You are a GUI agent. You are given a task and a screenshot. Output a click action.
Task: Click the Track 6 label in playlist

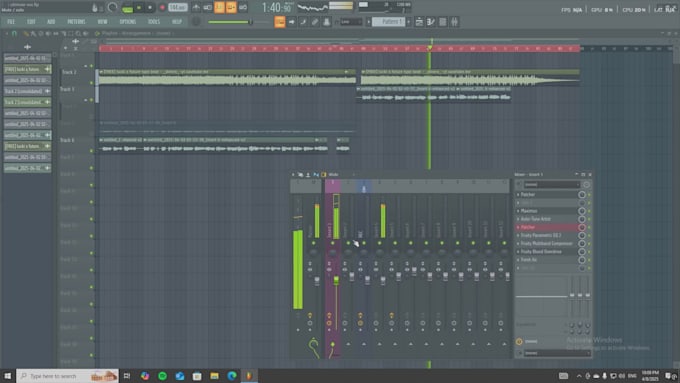67,140
